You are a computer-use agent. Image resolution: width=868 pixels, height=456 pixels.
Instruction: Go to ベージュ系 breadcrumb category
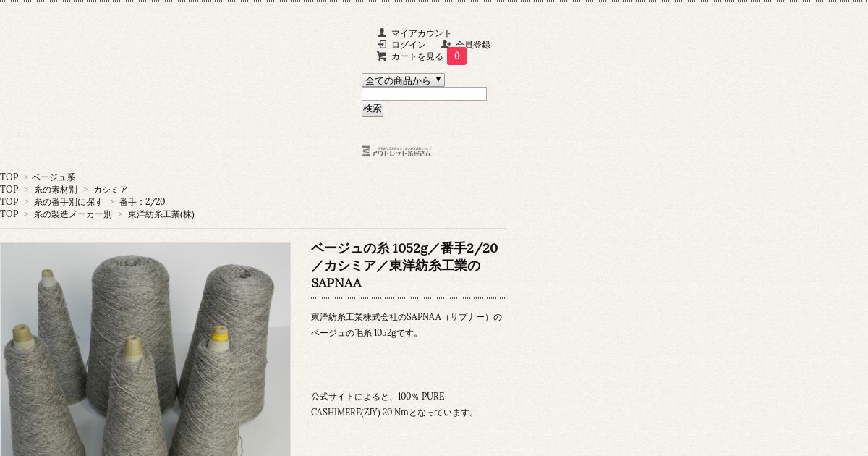click(54, 177)
